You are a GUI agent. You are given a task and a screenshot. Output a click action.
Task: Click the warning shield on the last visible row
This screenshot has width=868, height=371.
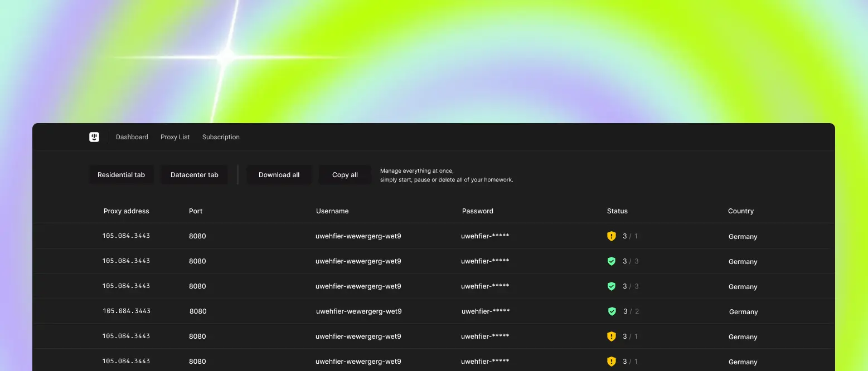tap(612, 361)
